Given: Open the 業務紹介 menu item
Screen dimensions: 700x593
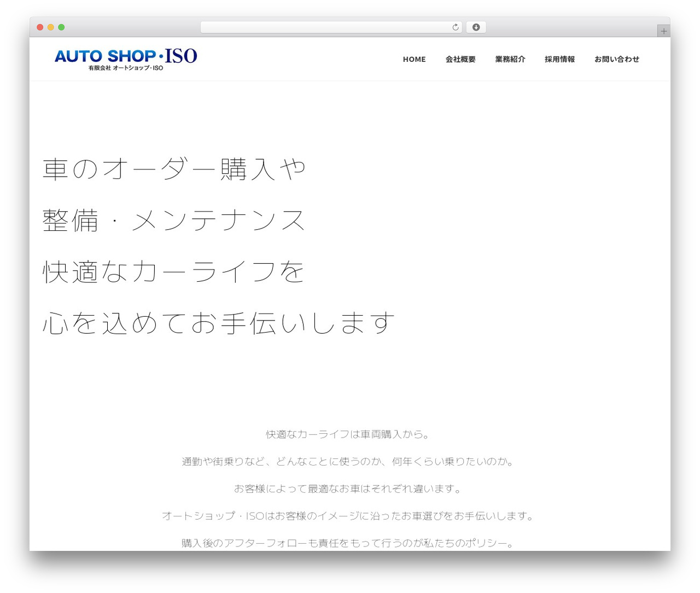Looking at the screenshot, I should tap(510, 59).
